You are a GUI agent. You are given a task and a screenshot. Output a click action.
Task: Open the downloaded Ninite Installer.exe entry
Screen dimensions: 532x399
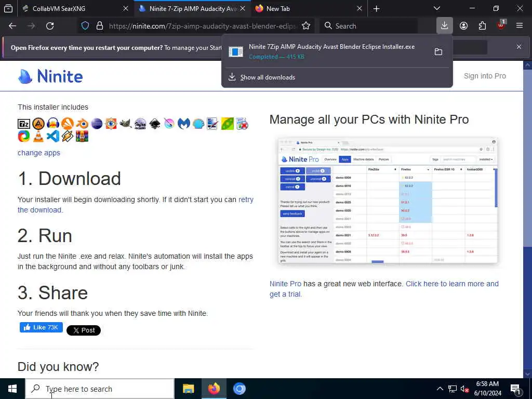[x=331, y=51]
